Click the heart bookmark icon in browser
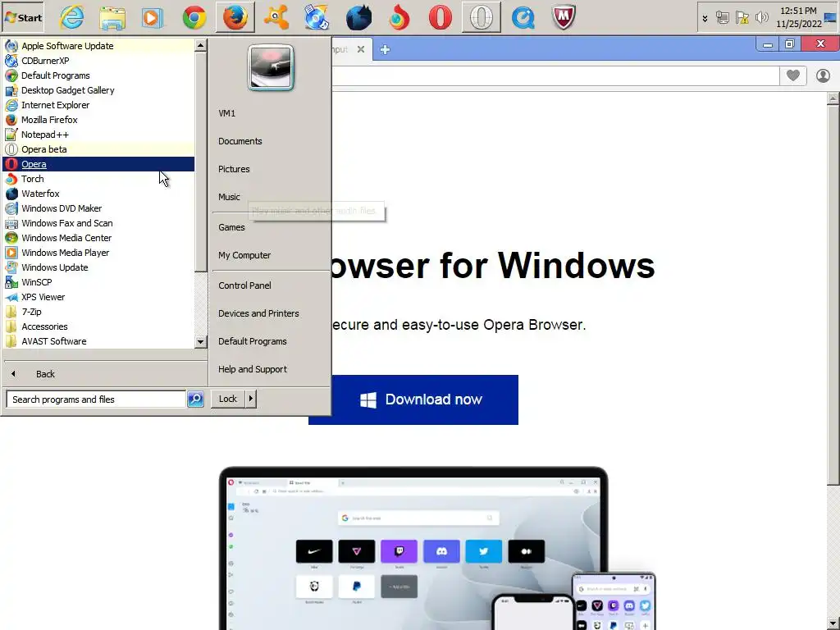The width and height of the screenshot is (840, 630). 793,75
